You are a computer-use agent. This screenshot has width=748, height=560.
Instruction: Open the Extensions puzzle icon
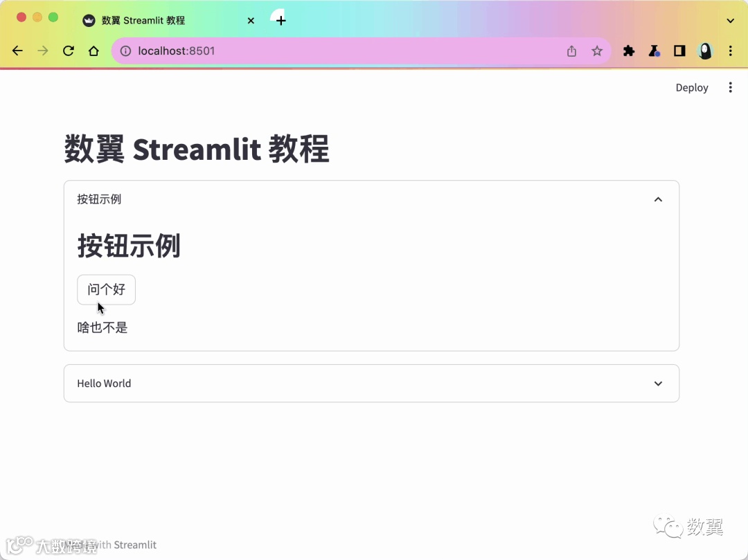coord(629,51)
